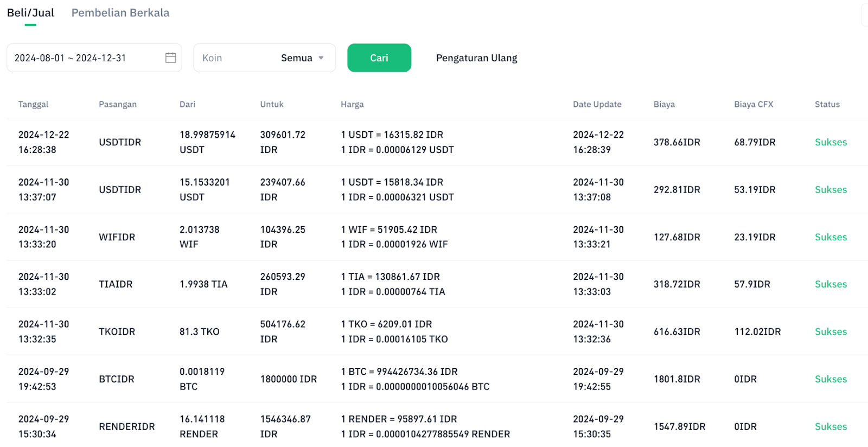Click the Status column header

(x=827, y=104)
